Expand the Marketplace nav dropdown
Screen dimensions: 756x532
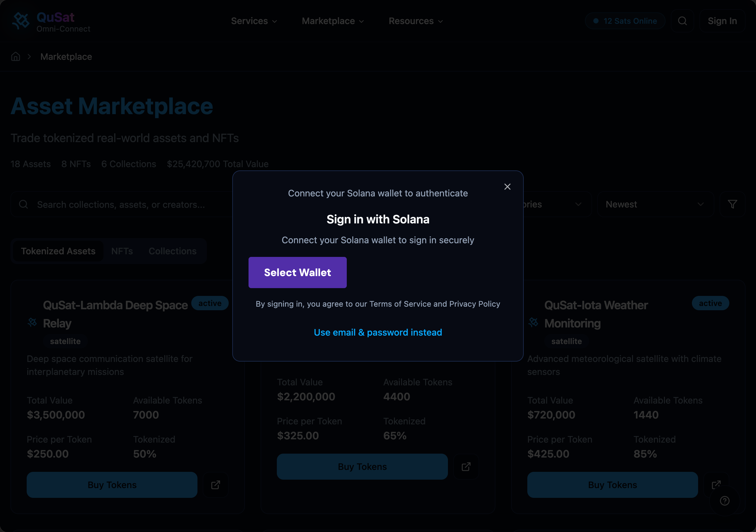coord(332,21)
